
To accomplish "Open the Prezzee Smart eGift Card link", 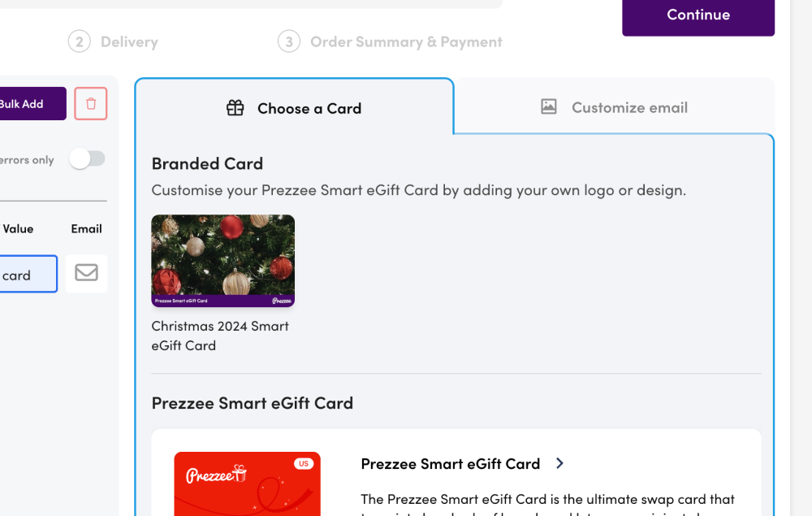I will pyautogui.click(x=451, y=463).
